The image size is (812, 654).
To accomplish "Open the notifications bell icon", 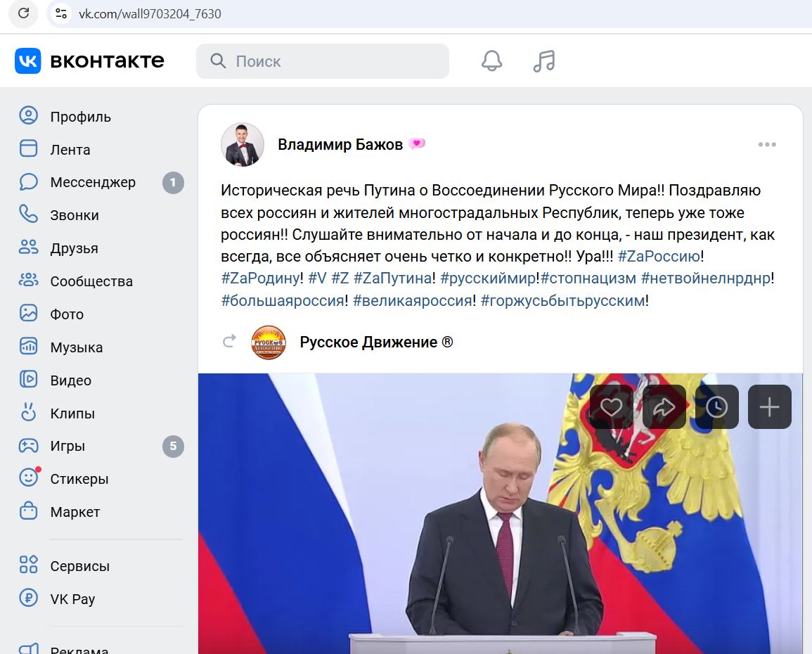I will click(x=491, y=61).
